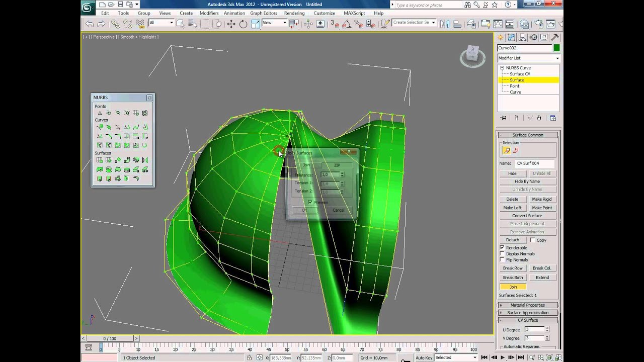The height and width of the screenshot is (362, 644).
Task: Choose the Select Object tool
Action: pos(180,24)
